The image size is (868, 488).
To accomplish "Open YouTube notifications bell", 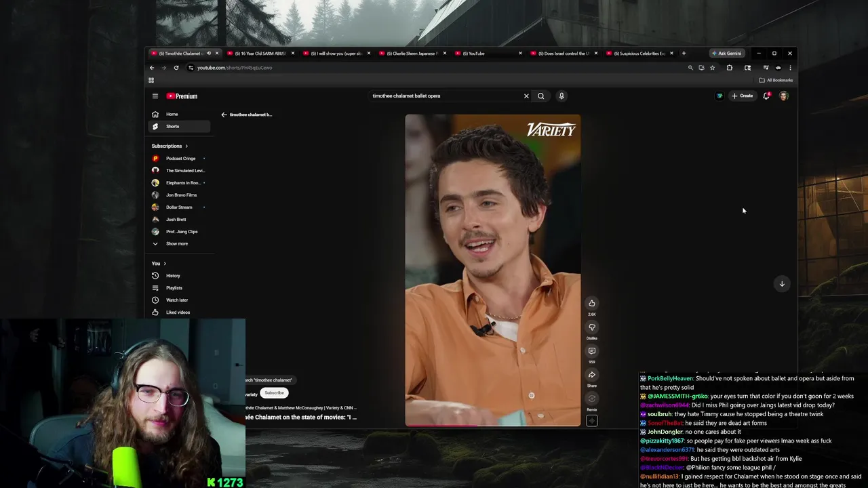I will click(x=766, y=96).
